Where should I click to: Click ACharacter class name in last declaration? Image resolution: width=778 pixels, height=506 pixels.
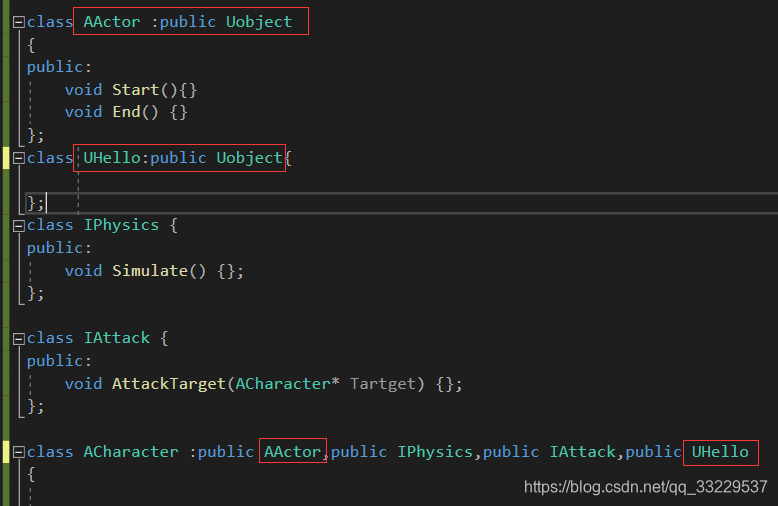(x=131, y=452)
